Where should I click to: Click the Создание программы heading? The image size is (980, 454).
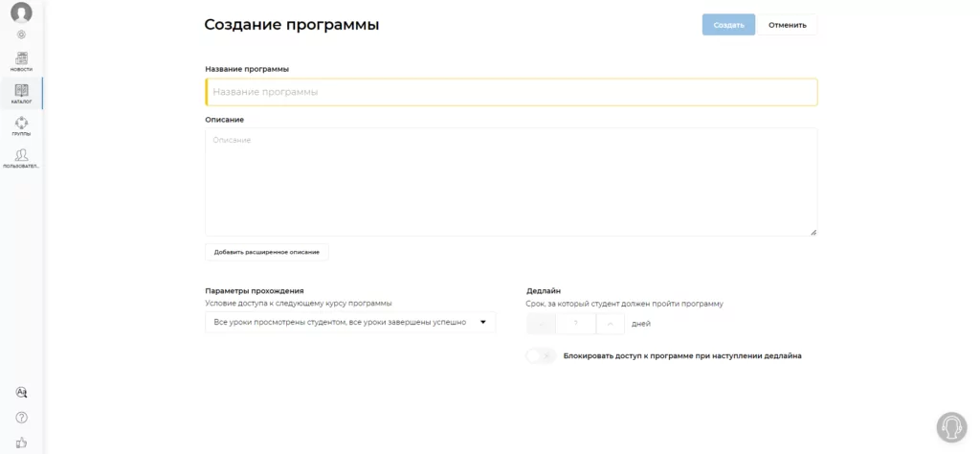tap(291, 25)
